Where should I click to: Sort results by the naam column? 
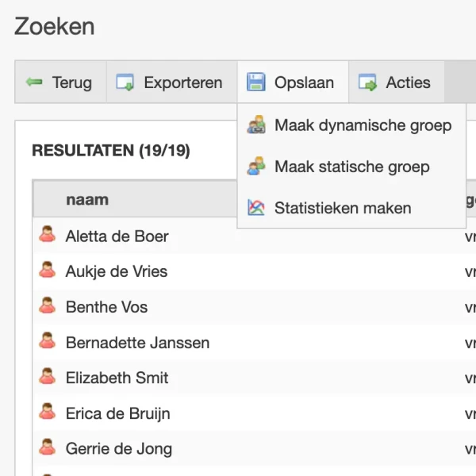[87, 199]
